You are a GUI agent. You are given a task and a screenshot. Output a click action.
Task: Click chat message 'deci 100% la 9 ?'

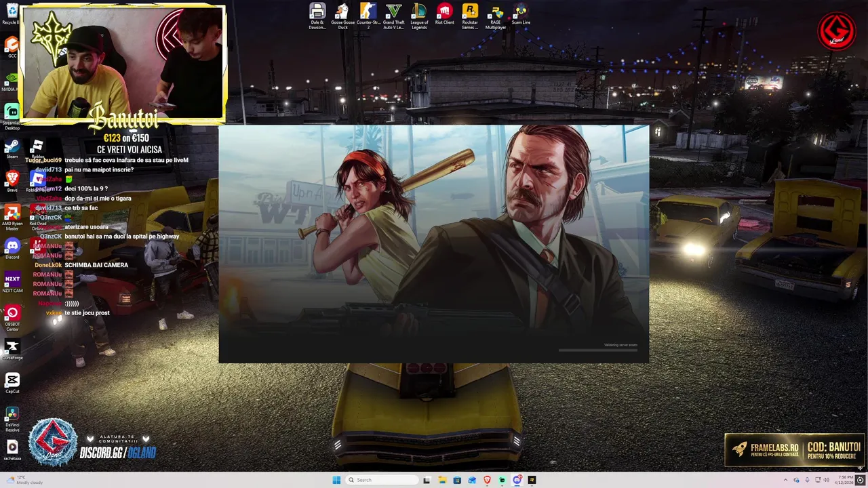(86, 188)
